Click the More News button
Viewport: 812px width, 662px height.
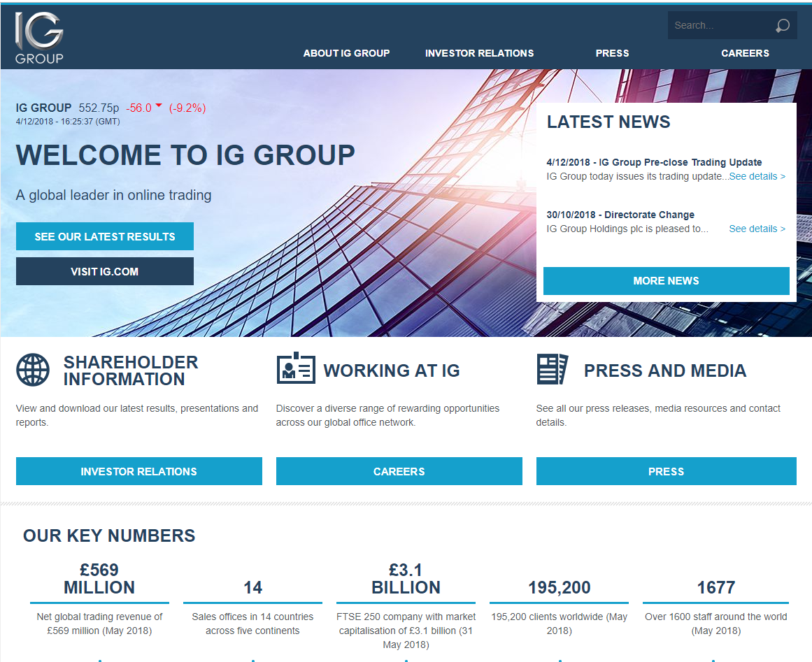coord(666,281)
